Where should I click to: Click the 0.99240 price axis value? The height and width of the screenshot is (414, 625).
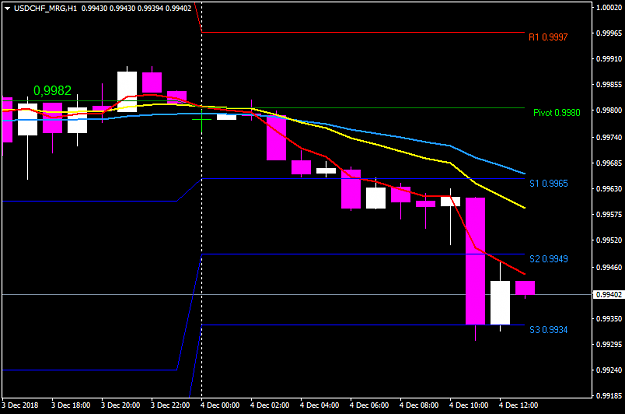pos(609,370)
